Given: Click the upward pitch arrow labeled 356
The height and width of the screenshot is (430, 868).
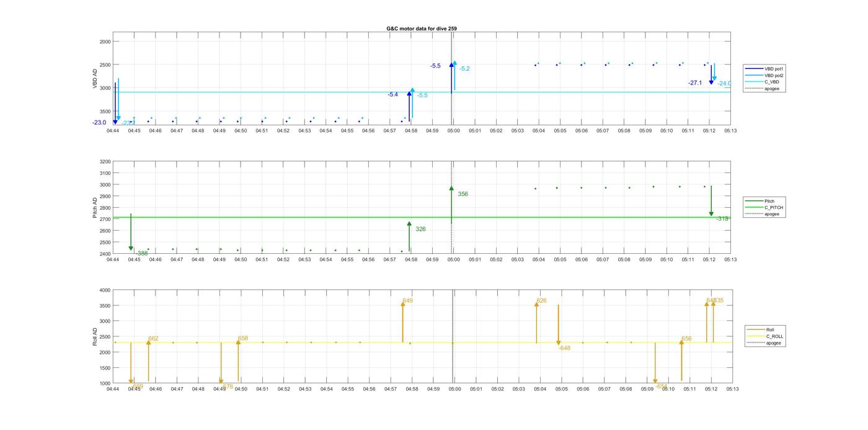Looking at the screenshot, I should (x=451, y=205).
